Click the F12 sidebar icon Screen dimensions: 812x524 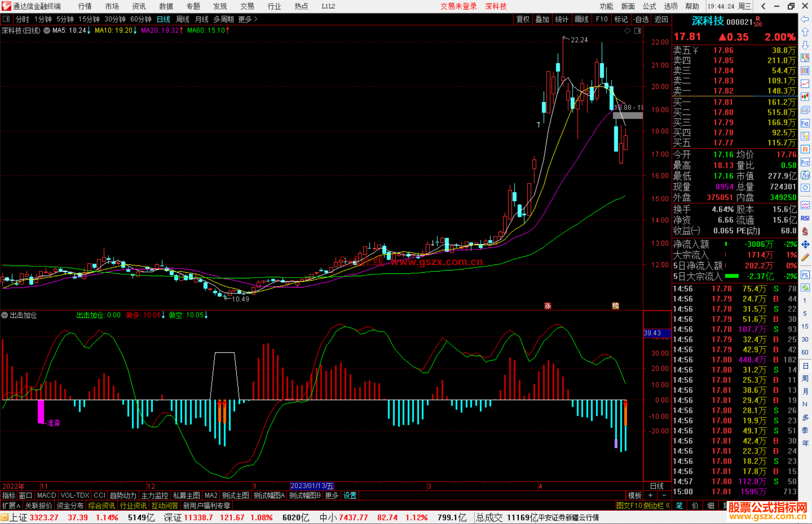tap(805, 162)
